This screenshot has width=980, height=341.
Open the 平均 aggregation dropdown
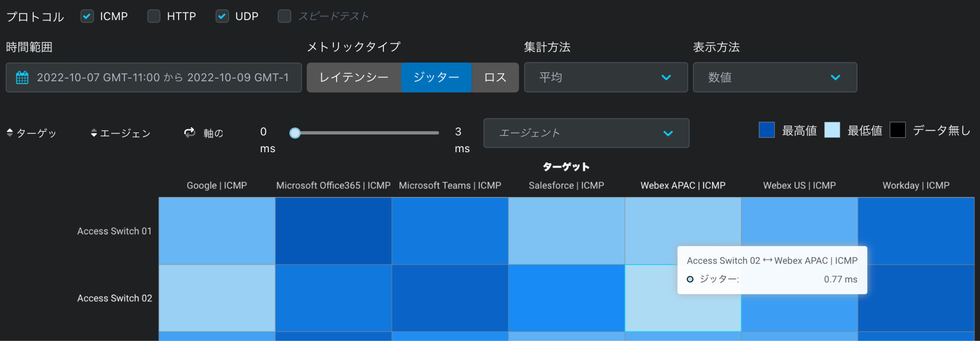click(606, 77)
